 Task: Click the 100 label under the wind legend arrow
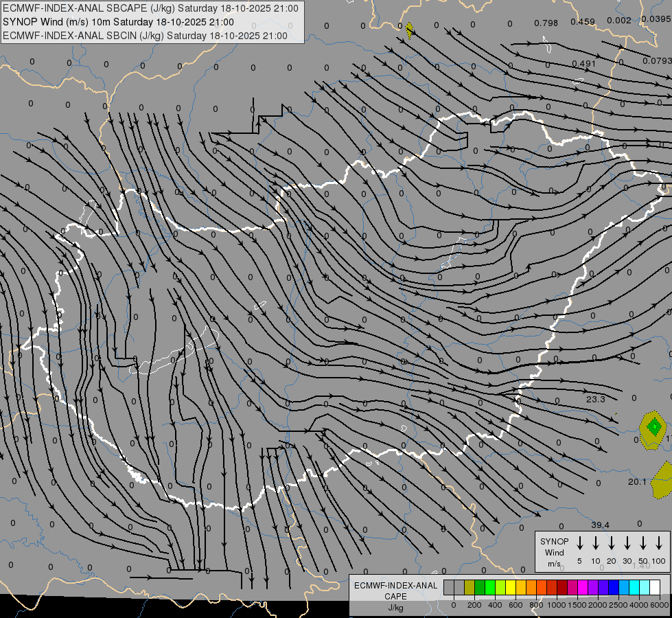pyautogui.click(x=659, y=561)
